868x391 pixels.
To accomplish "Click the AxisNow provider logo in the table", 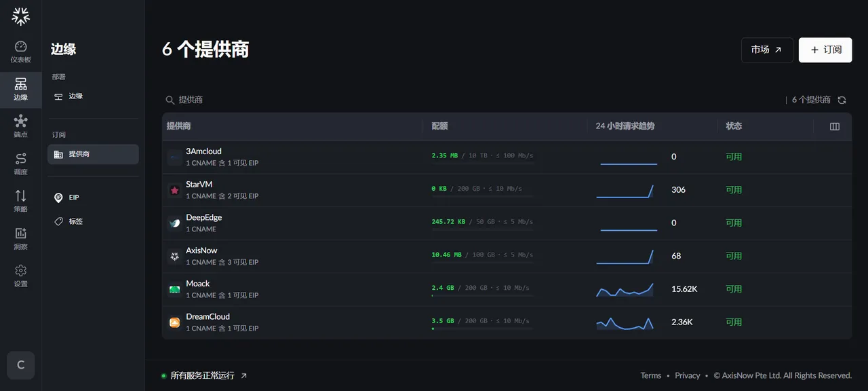I will click(x=174, y=257).
